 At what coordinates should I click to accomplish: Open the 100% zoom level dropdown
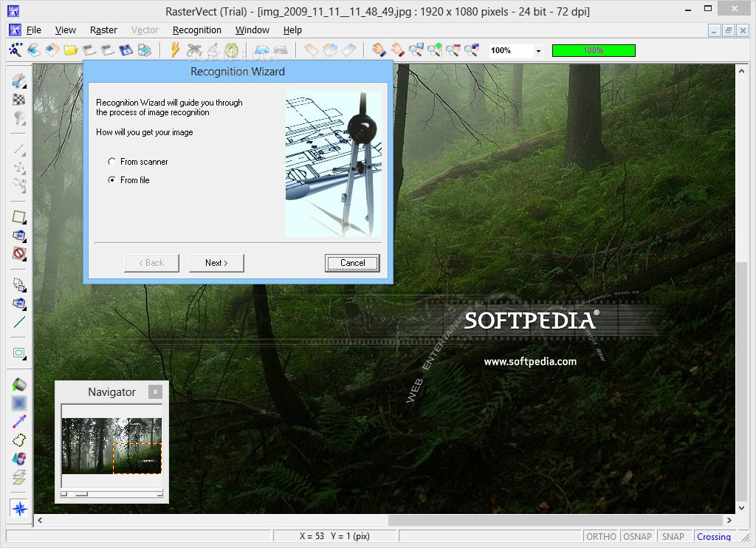click(x=538, y=51)
